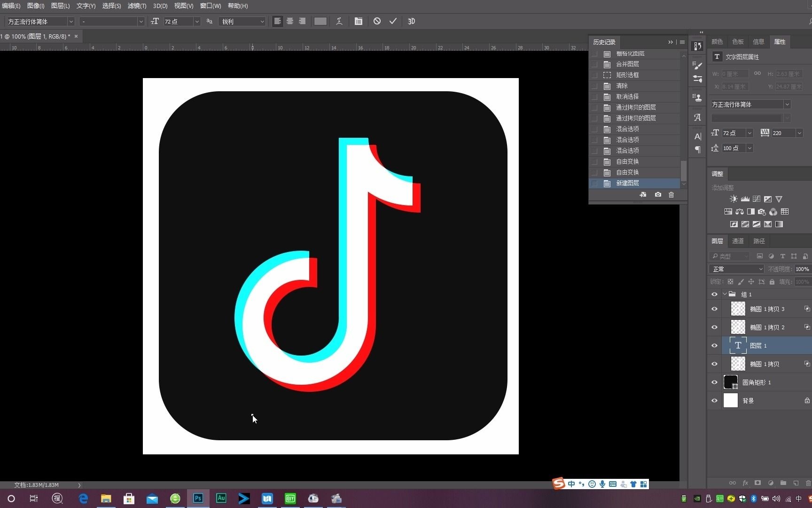Click the layer opacity 100% field
The height and width of the screenshot is (508, 812).
[802, 269]
